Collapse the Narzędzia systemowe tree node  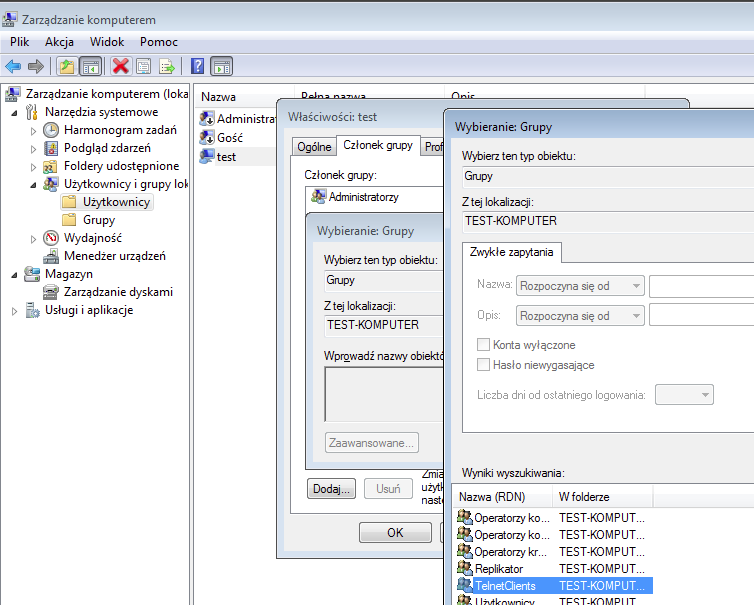pos(14,113)
